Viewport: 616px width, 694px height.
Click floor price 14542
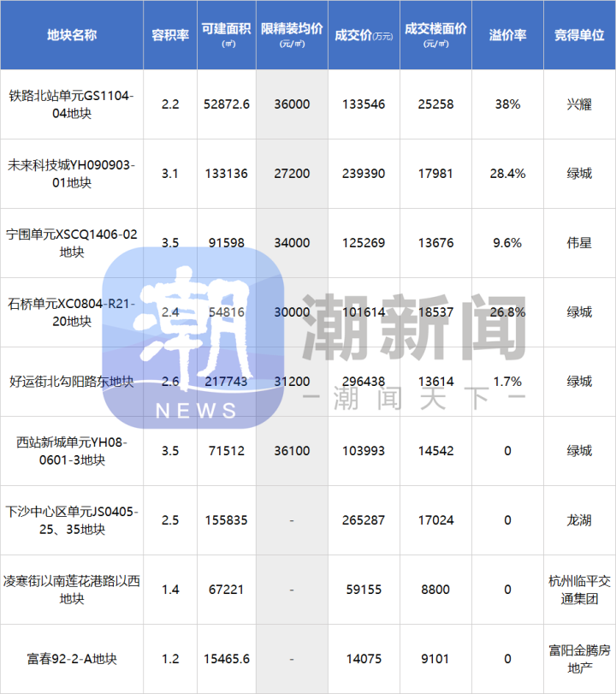pyautogui.click(x=435, y=451)
